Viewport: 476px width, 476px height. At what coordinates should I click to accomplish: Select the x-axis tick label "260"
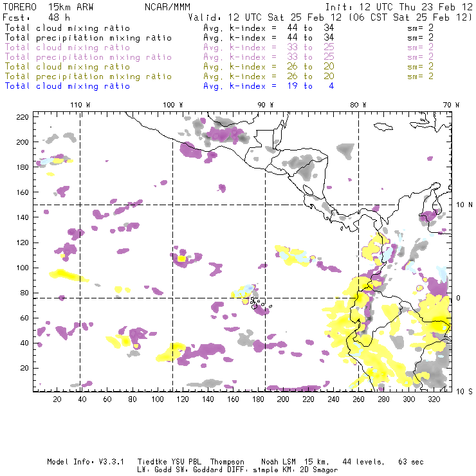(x=358, y=399)
